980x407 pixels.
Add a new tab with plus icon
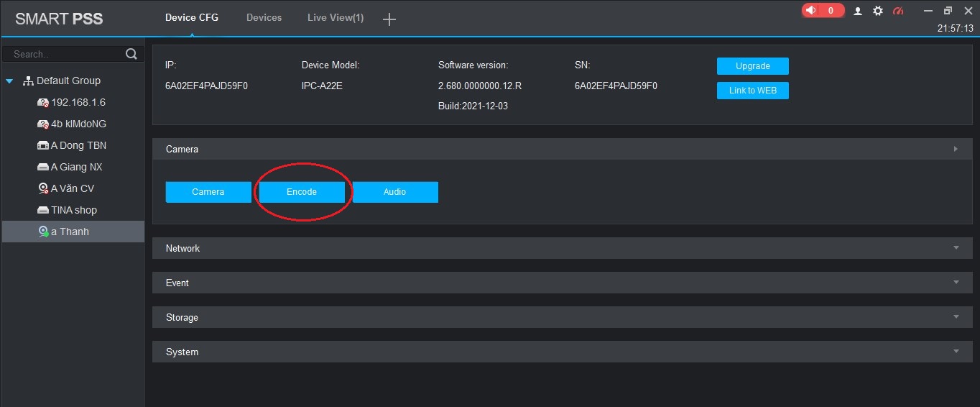389,19
